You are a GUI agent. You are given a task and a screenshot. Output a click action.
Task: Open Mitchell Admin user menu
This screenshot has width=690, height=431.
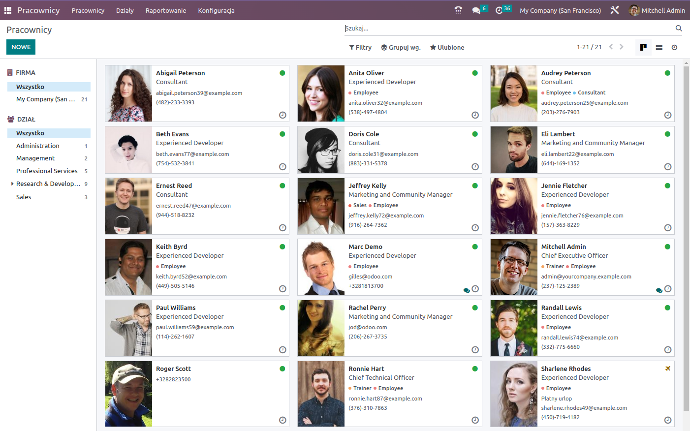click(657, 10)
